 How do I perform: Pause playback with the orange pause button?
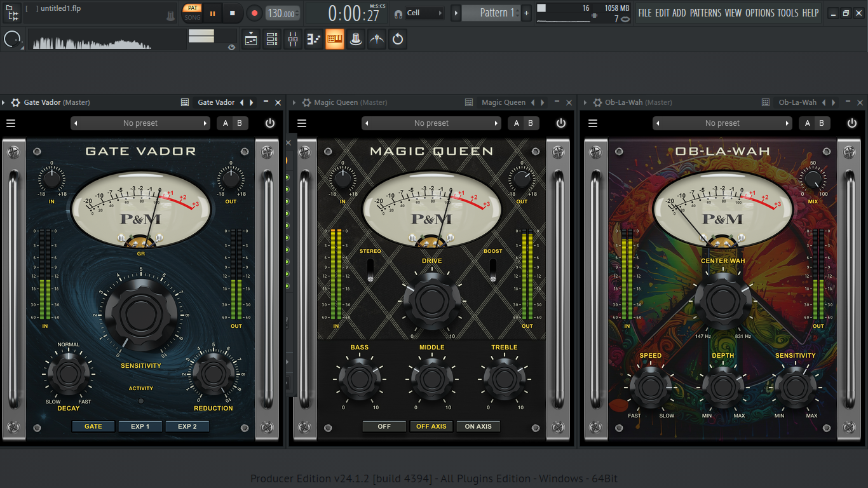[212, 13]
